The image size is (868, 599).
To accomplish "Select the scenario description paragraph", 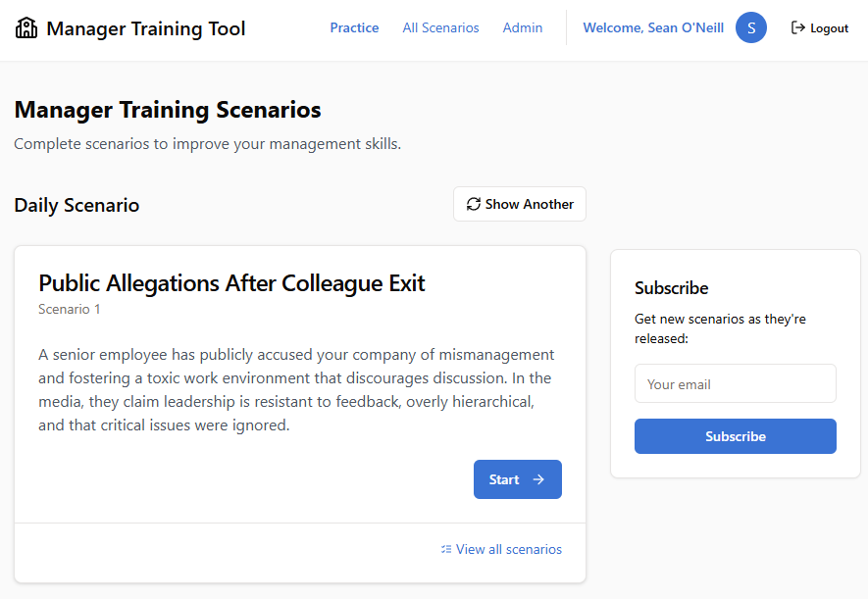I will (297, 389).
